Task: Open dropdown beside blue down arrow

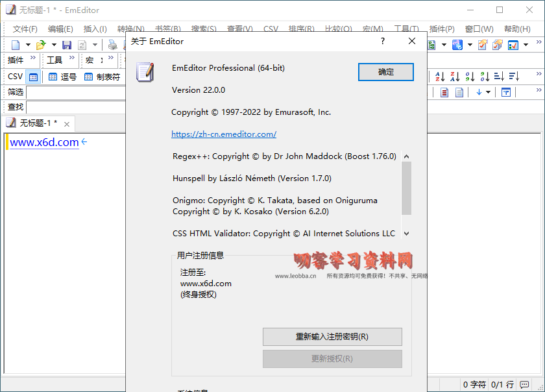Action: coord(489,92)
